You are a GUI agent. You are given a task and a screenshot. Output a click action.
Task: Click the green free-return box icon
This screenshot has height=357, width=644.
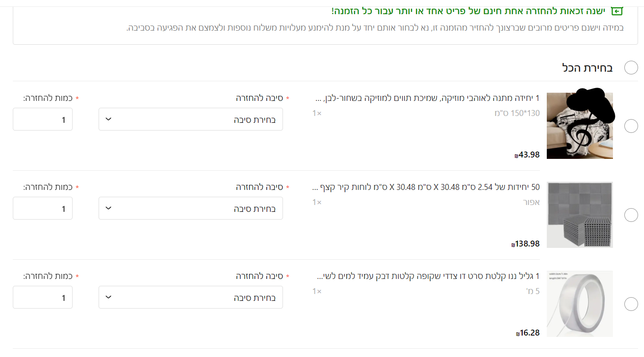pos(617,11)
